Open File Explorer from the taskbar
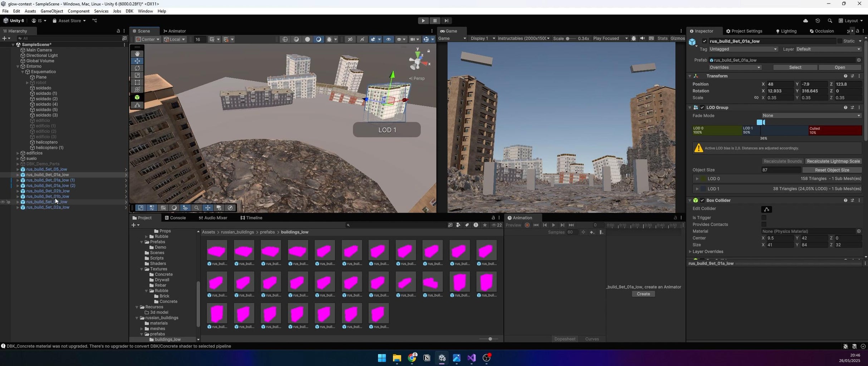Viewport: 868px width, 366px height. [x=397, y=358]
